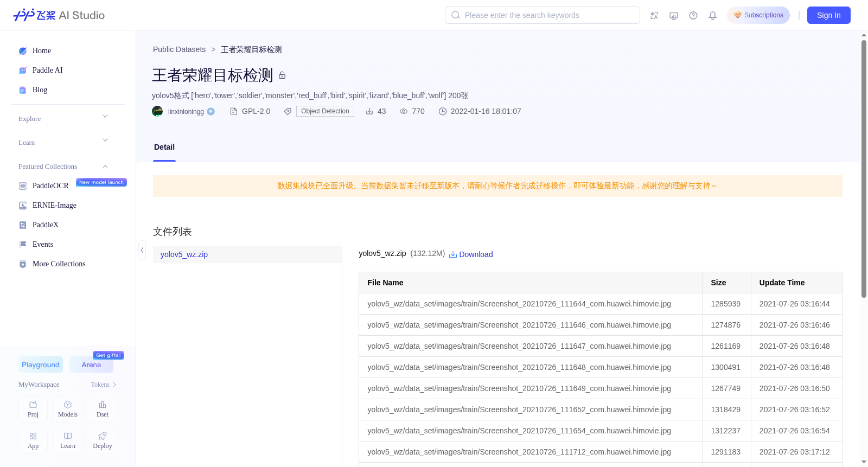Screen dimensions: 868x467
Task: Click the ERNIE-Image collection icon
Action: tap(23, 206)
